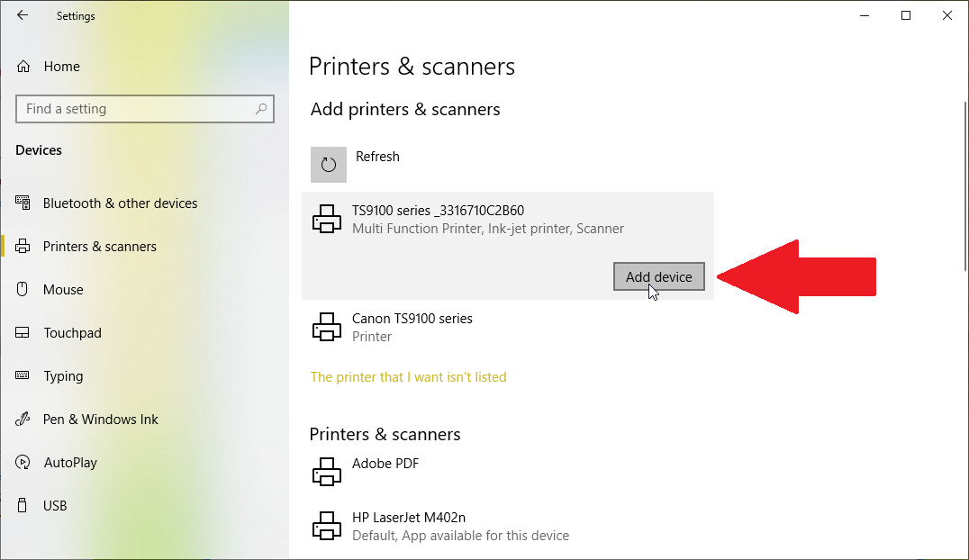
Task: Maximize the Settings window
Action: pyautogui.click(x=906, y=15)
